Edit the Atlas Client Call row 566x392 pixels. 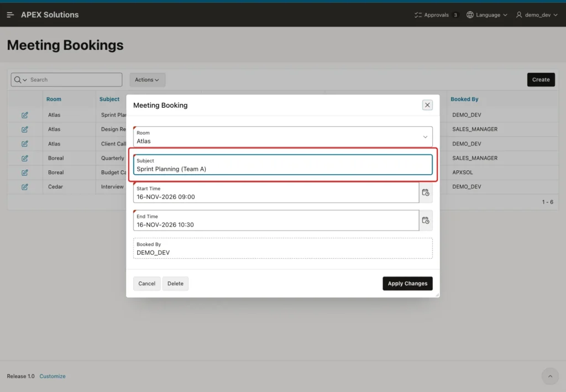click(x=24, y=144)
